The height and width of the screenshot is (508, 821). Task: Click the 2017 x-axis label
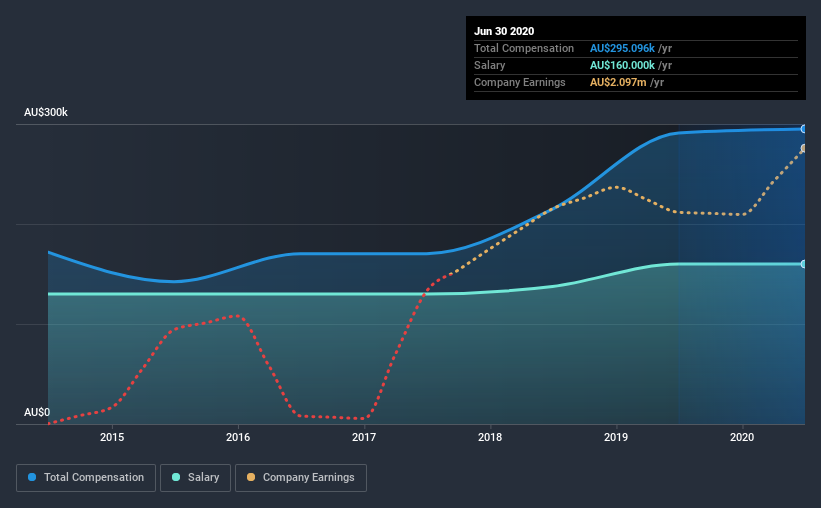[364, 437]
